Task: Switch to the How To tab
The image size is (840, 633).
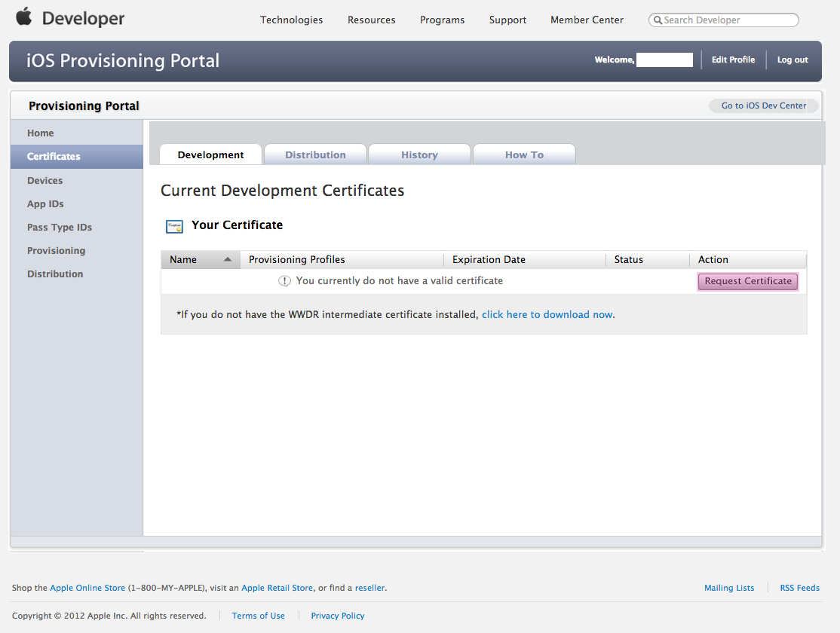Action: tap(525, 154)
